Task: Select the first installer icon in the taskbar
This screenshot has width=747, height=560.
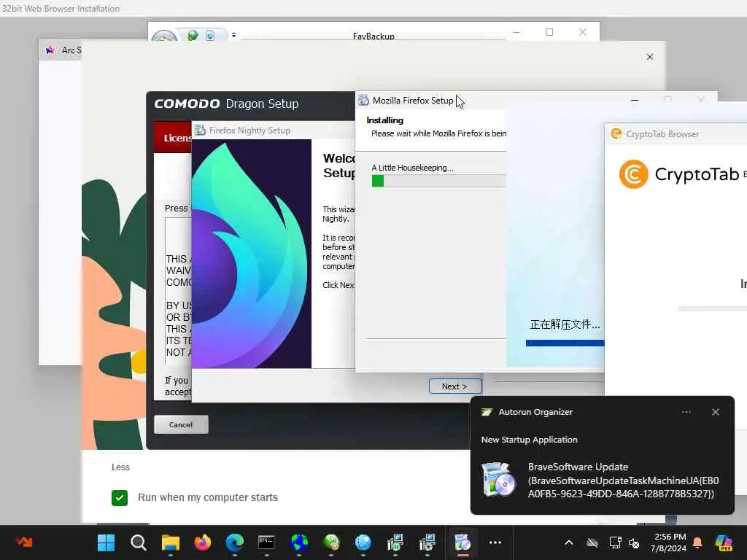Action: 395,542
